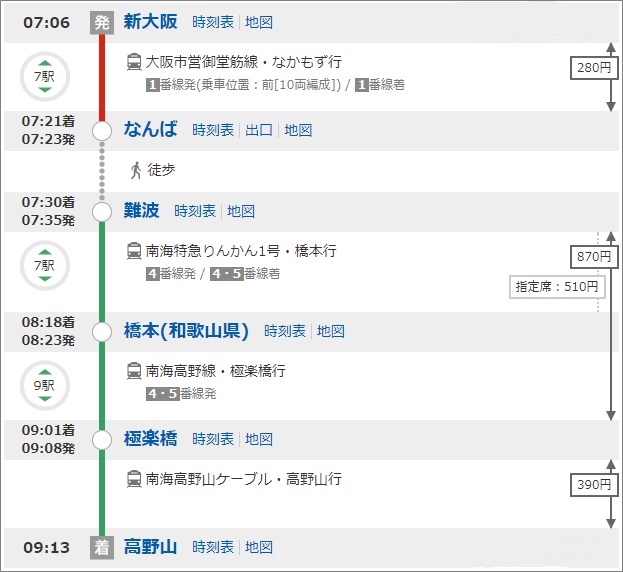Open 橋本(和歌山県) station name link
This screenshot has height=572, width=623.
coord(188,331)
